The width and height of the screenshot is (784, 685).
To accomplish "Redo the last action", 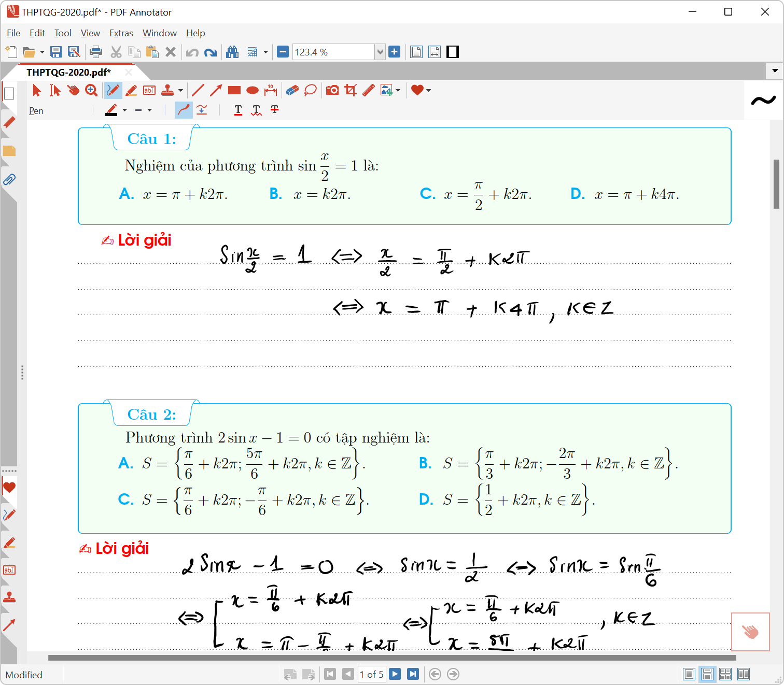I will point(211,52).
